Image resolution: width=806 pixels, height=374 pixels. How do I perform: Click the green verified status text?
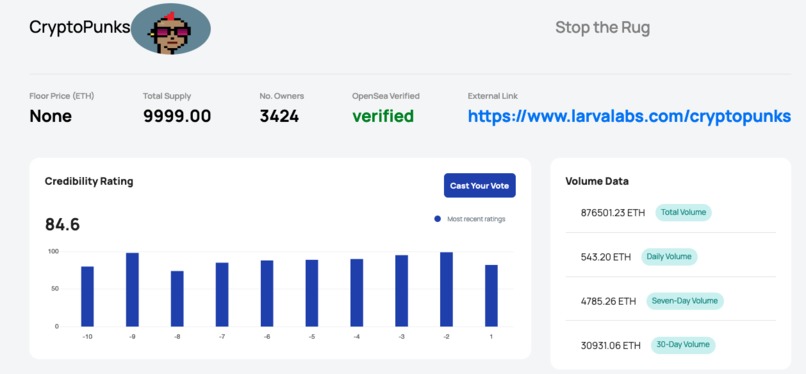(383, 117)
